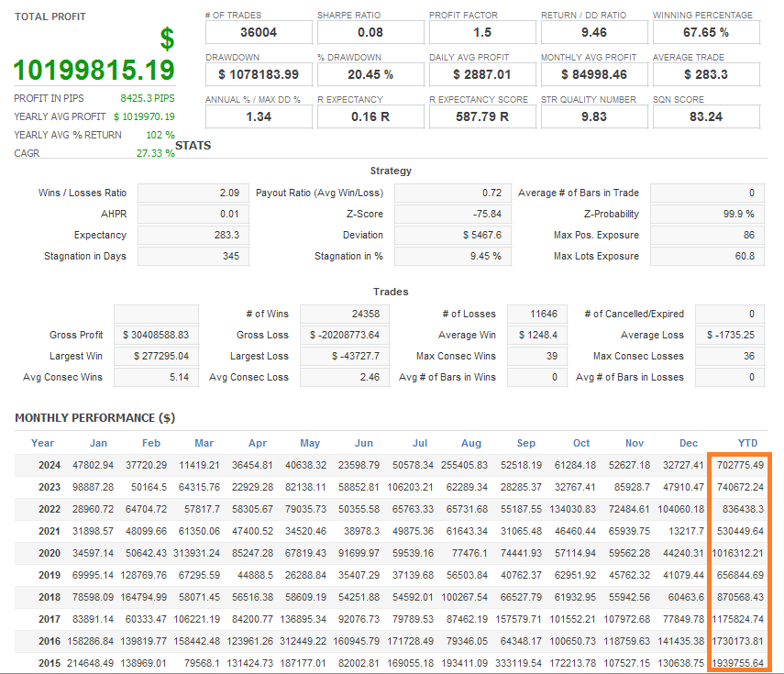Click Payout Ratio field showing 0.72

coord(453,193)
